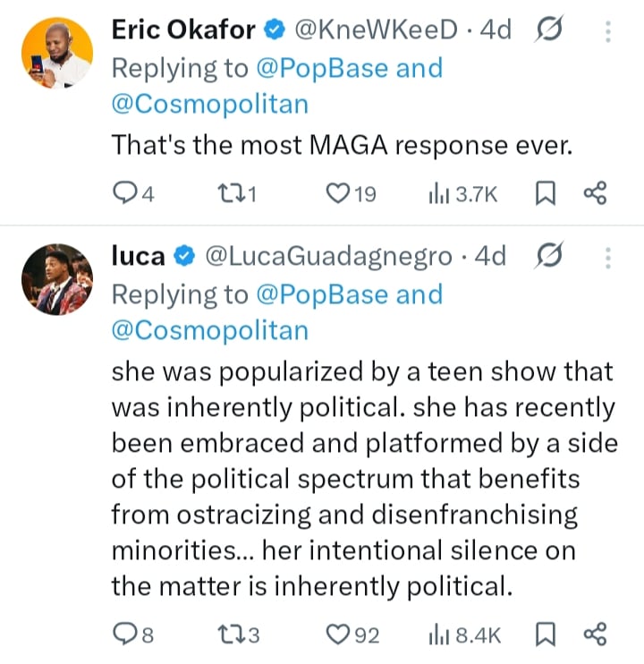Reply to Eric Okafor's tweet
The width and height of the screenshot is (644, 664).
(126, 193)
